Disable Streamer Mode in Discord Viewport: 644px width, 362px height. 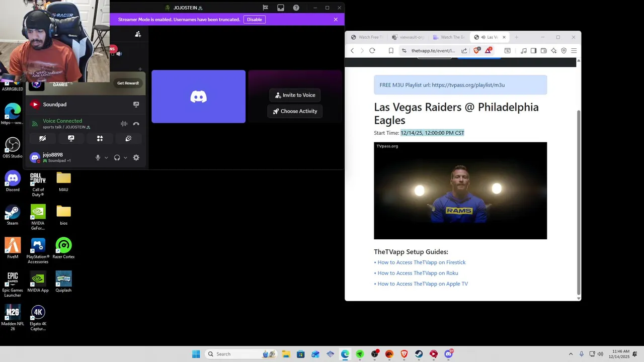click(x=255, y=20)
